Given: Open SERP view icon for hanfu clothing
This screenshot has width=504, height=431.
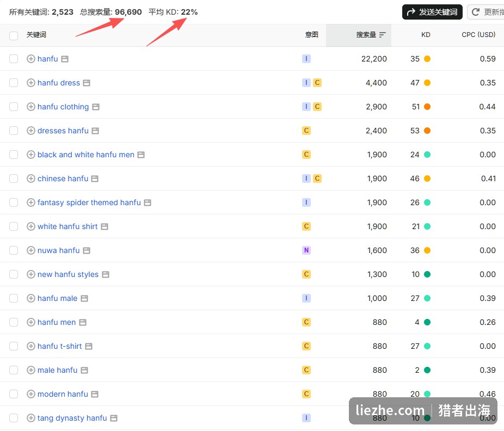Looking at the screenshot, I should pos(96,107).
